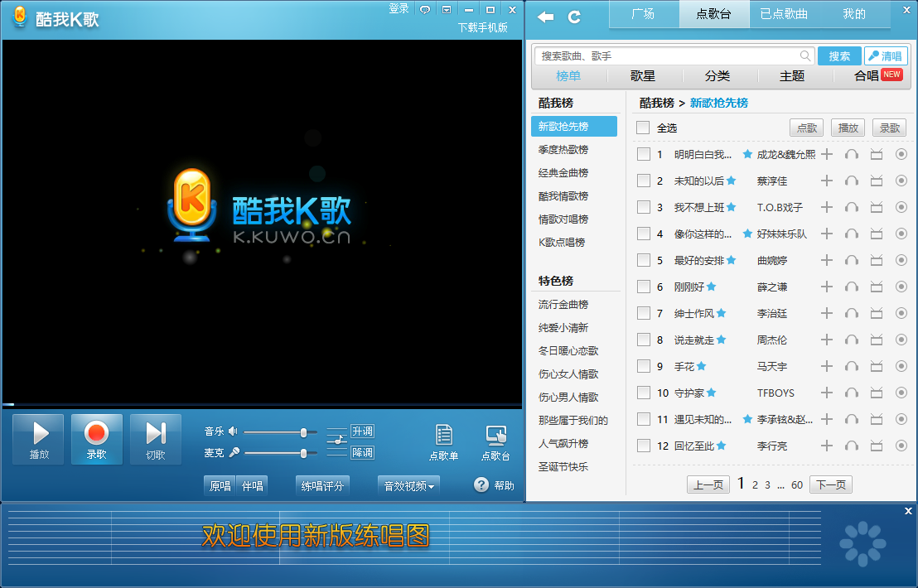Select the 播放 (Play) control on the left panel
Viewport: 918px width, 588px height.
coord(37,439)
